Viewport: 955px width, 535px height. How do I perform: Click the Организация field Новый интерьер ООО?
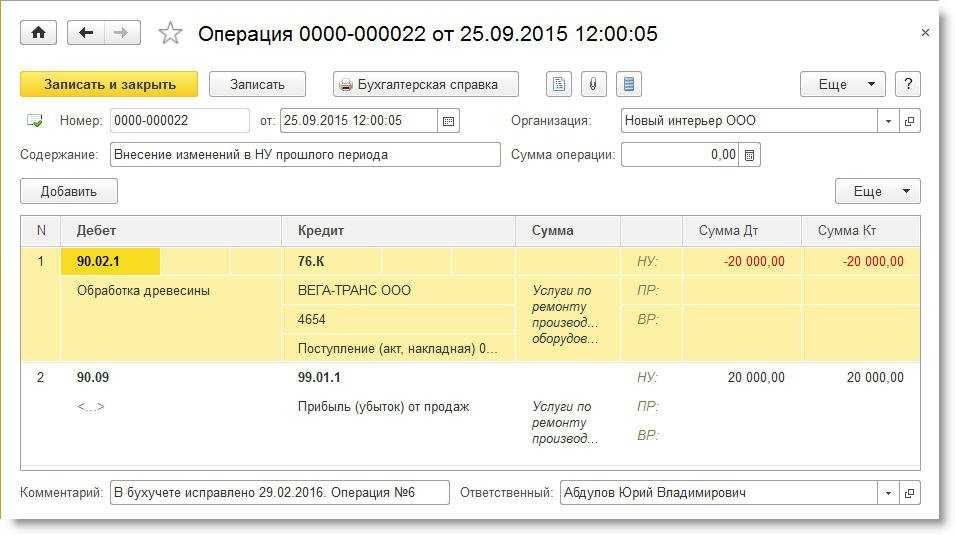pyautogui.click(x=749, y=121)
